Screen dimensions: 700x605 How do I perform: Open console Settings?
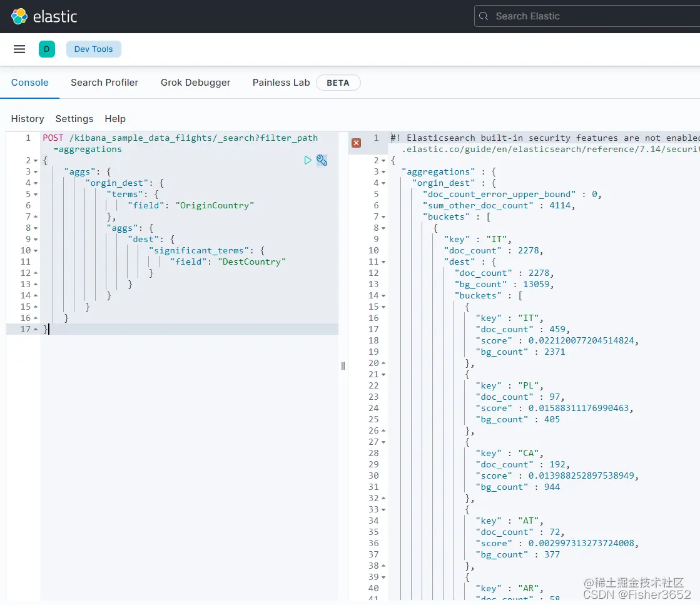point(74,119)
